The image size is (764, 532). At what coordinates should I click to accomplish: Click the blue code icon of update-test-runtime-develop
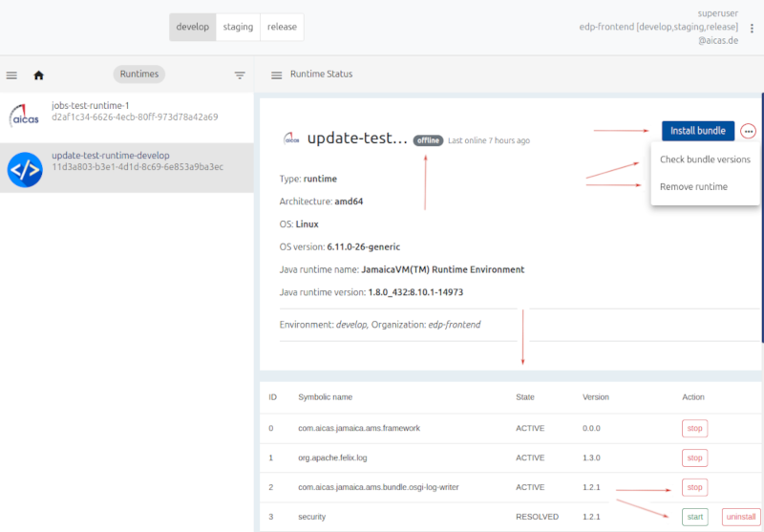(24, 168)
